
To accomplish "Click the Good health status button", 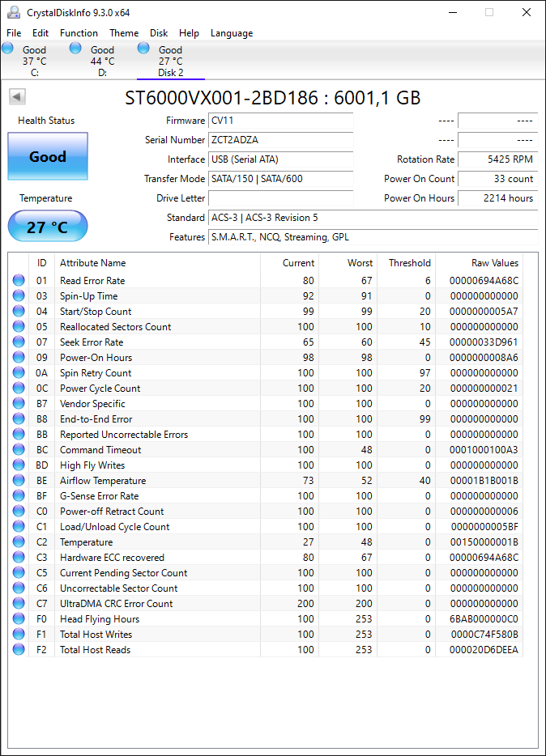I will (x=48, y=156).
